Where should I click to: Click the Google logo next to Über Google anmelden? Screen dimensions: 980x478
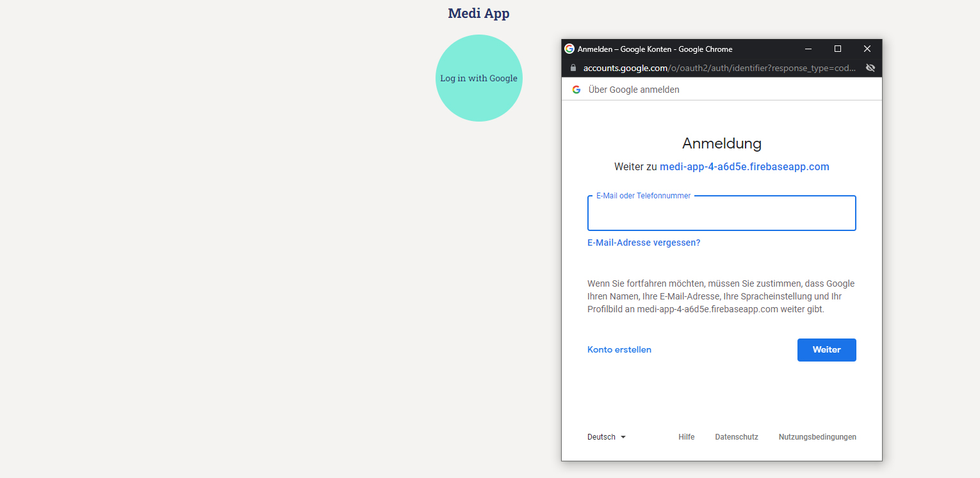tap(576, 90)
